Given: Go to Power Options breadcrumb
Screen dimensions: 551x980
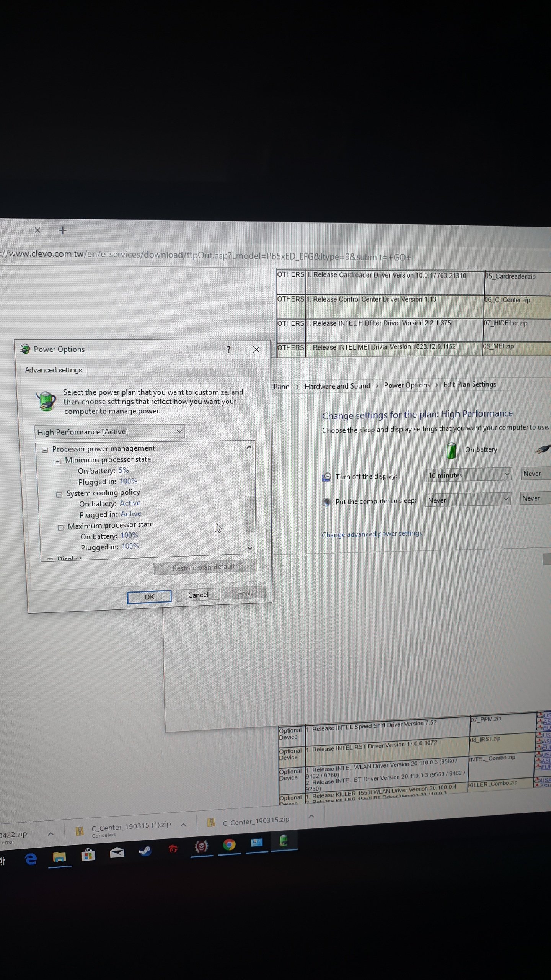Looking at the screenshot, I should pos(407,385).
